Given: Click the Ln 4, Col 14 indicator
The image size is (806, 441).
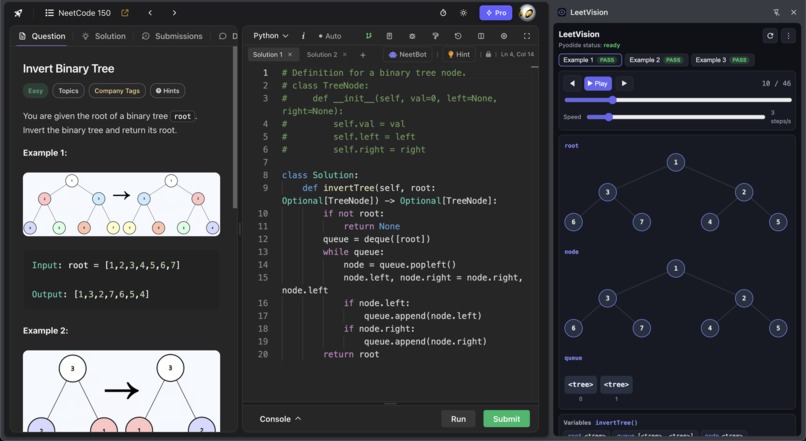Looking at the screenshot, I should point(517,54).
